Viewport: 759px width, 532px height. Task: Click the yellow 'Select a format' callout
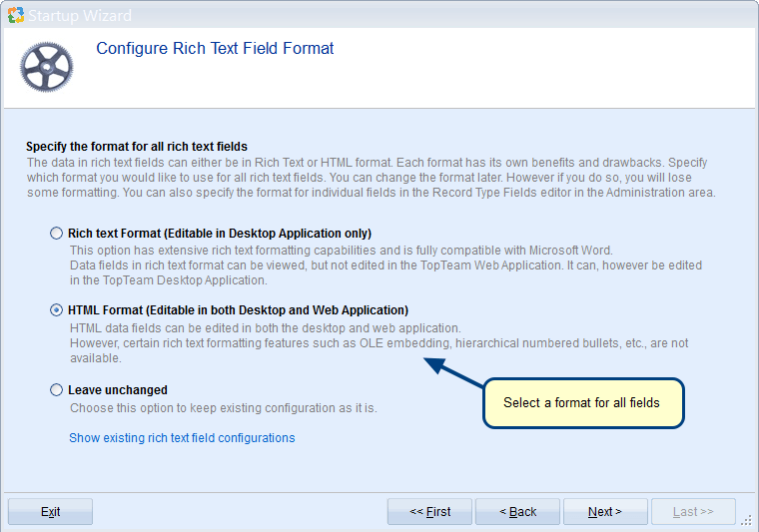tap(583, 403)
